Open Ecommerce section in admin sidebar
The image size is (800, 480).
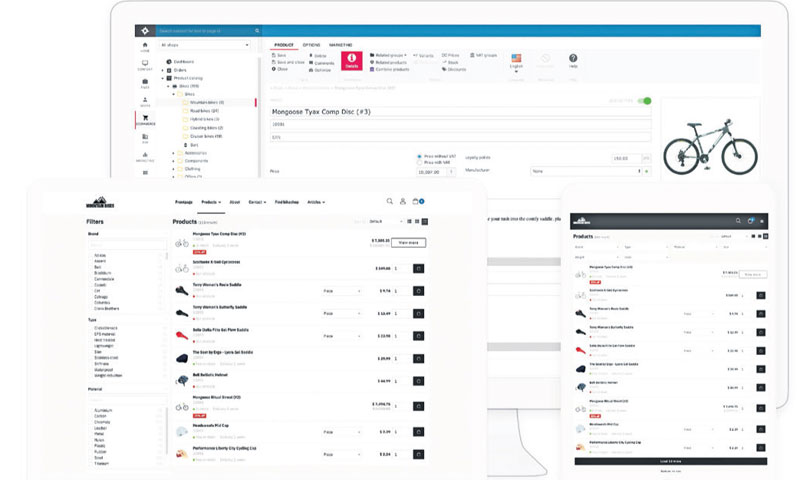coord(146,121)
